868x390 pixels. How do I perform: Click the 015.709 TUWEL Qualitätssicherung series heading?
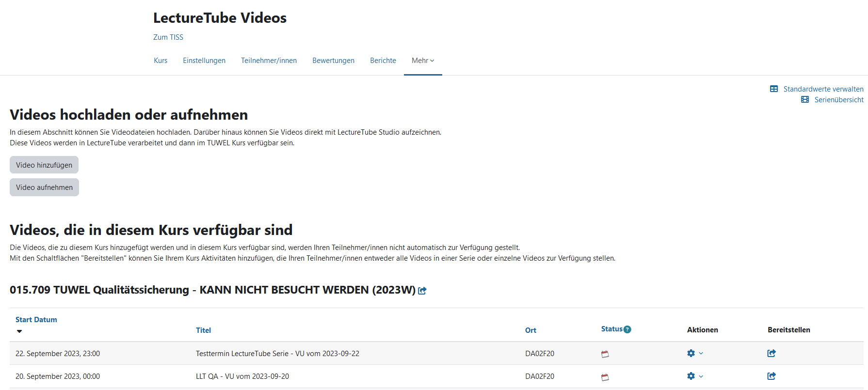coord(212,290)
